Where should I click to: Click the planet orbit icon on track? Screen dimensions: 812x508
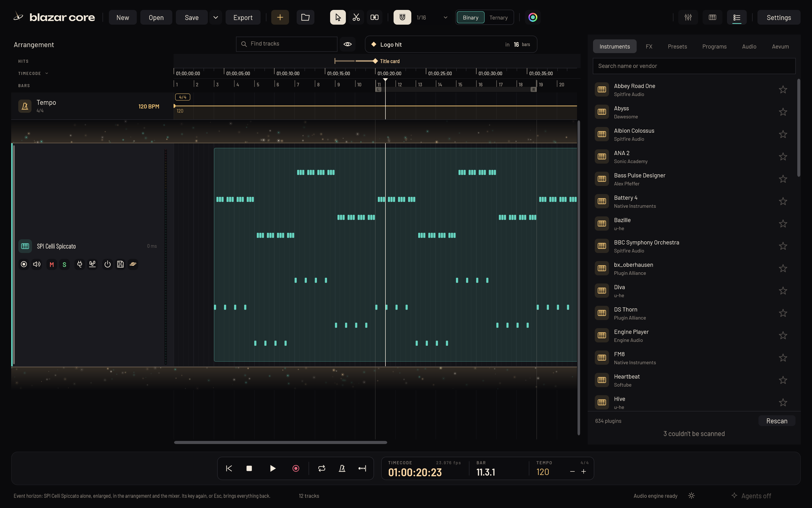coord(133,264)
